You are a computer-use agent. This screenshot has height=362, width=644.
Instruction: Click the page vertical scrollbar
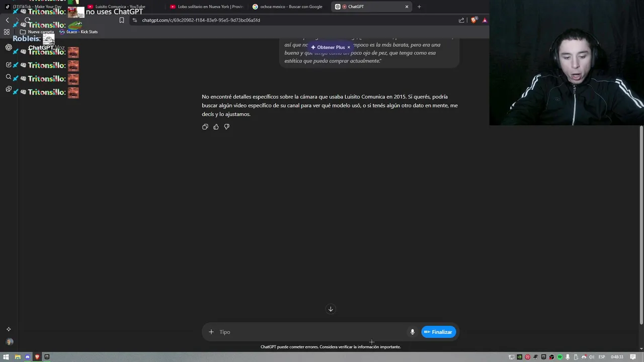pos(641,225)
